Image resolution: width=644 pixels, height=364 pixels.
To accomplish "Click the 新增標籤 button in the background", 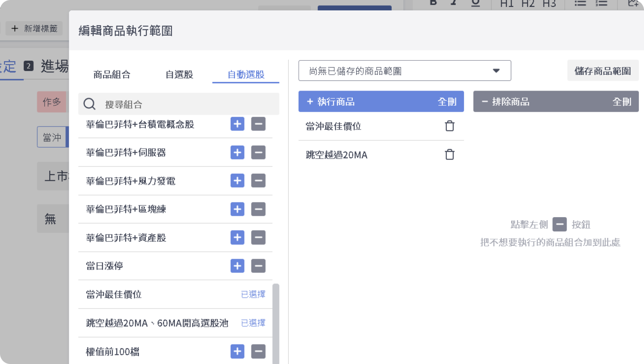I will click(x=35, y=29).
